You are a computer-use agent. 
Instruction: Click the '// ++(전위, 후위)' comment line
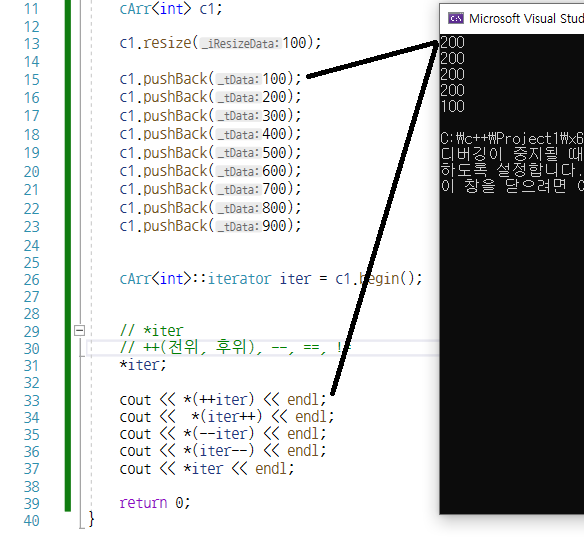coord(235,348)
